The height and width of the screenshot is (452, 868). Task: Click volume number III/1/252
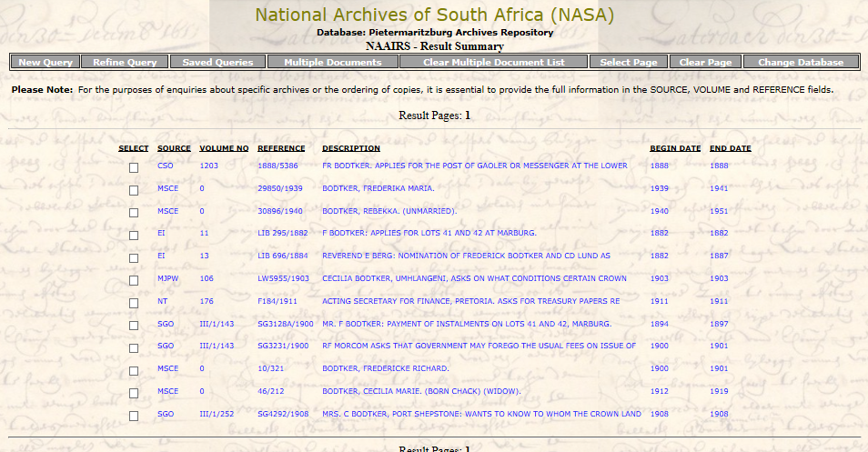[x=217, y=413]
